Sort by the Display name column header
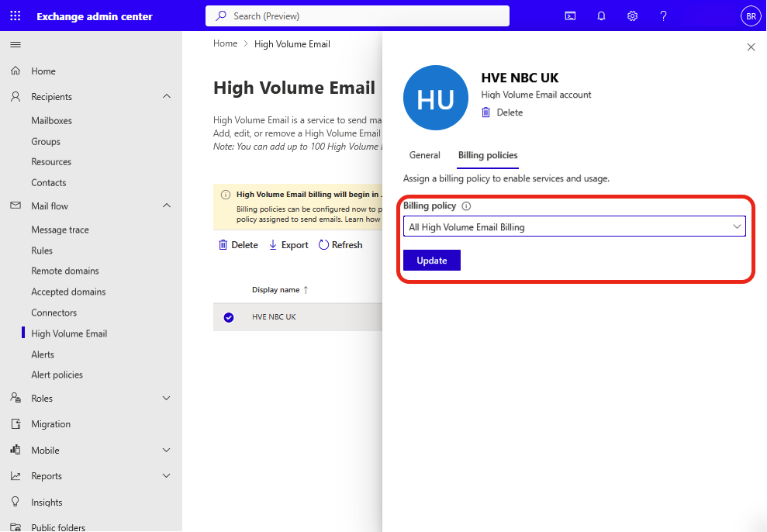Viewport: 767px width, 532px height. pyautogui.click(x=275, y=290)
